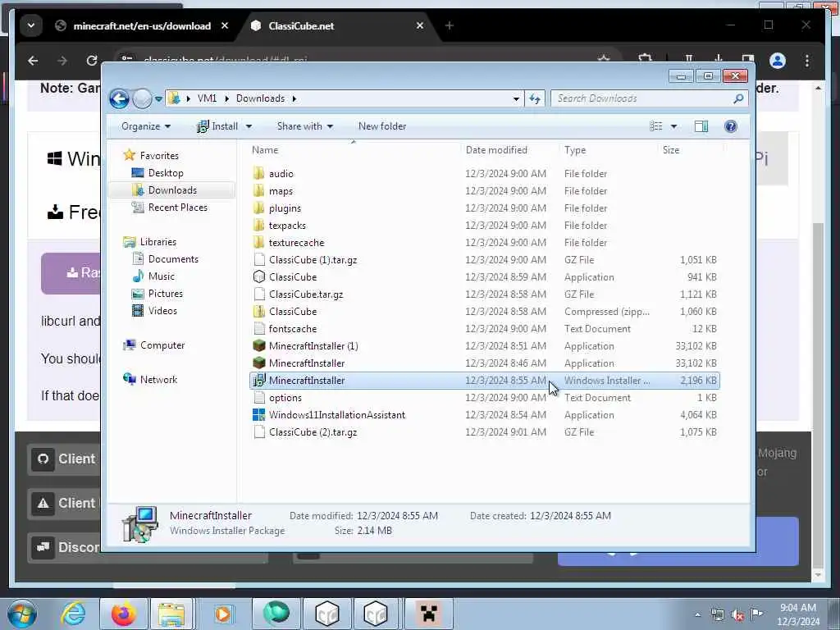Image resolution: width=840 pixels, height=630 pixels.
Task: Click the MinecraftInstaller Windows Installer package icon
Action: point(259,381)
